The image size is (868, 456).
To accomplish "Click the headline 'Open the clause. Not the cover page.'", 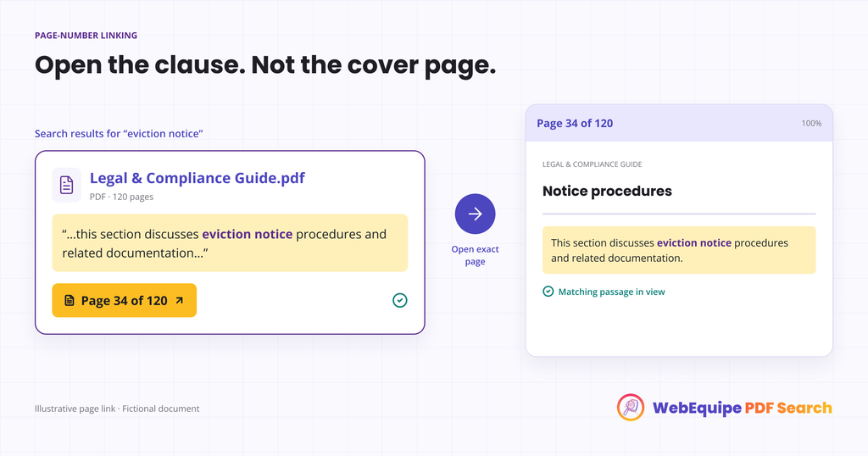I will [x=265, y=65].
